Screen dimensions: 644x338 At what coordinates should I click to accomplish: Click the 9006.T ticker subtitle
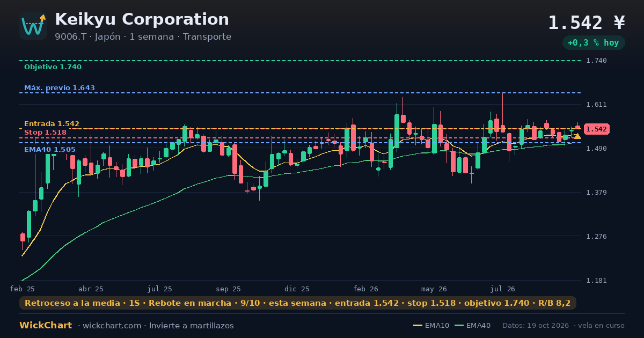(x=143, y=37)
